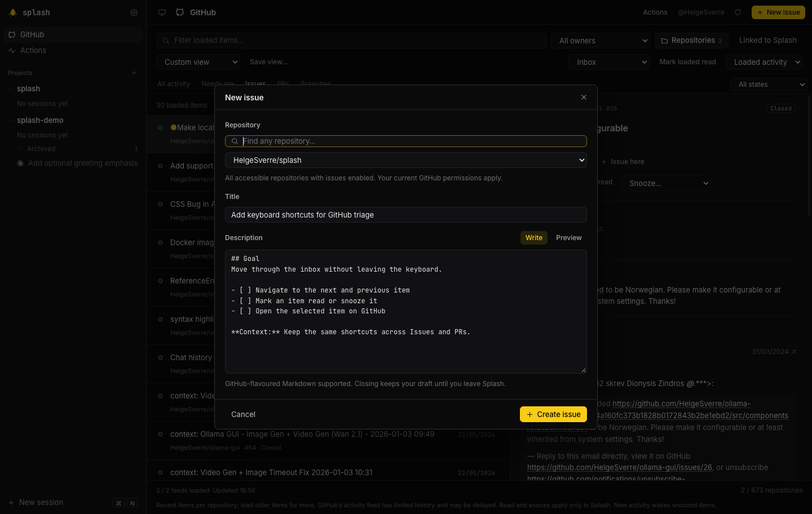
Task: Switch to the Write tab
Action: tap(534, 238)
